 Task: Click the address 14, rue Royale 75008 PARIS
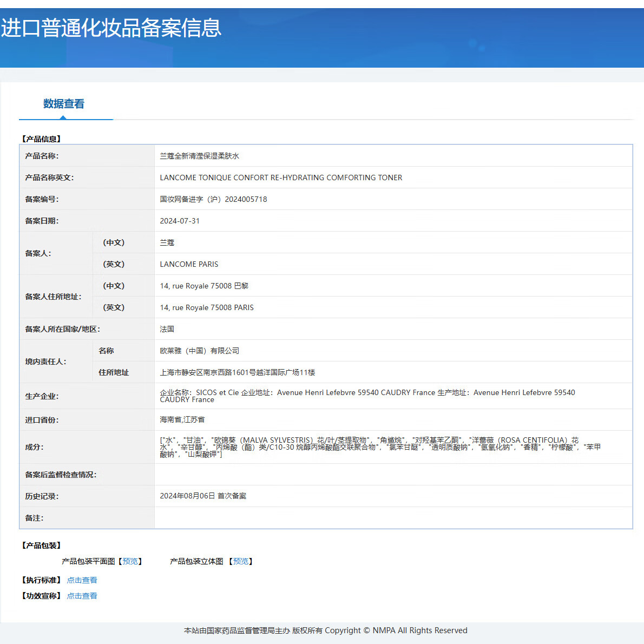[207, 307]
